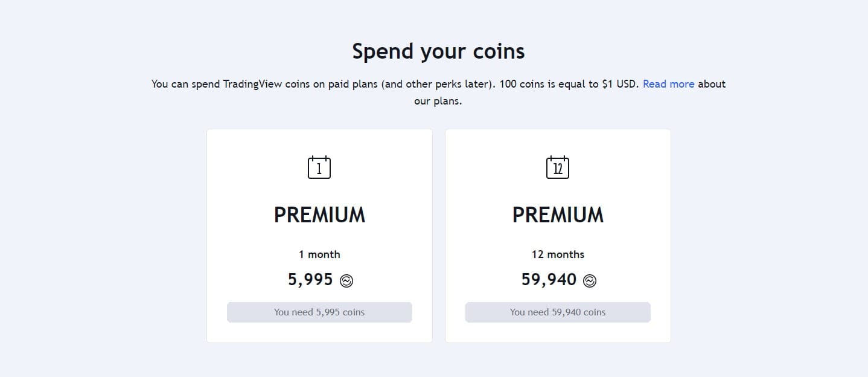The width and height of the screenshot is (868, 377).
Task: Click the 5,995 coin price
Action: [310, 280]
